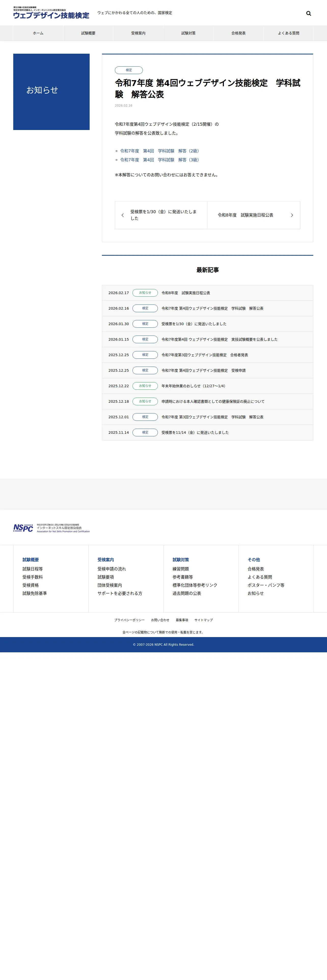Click the お知らせ tag on the 2026.02.17 row
This screenshot has height=980, width=327.
click(145, 293)
